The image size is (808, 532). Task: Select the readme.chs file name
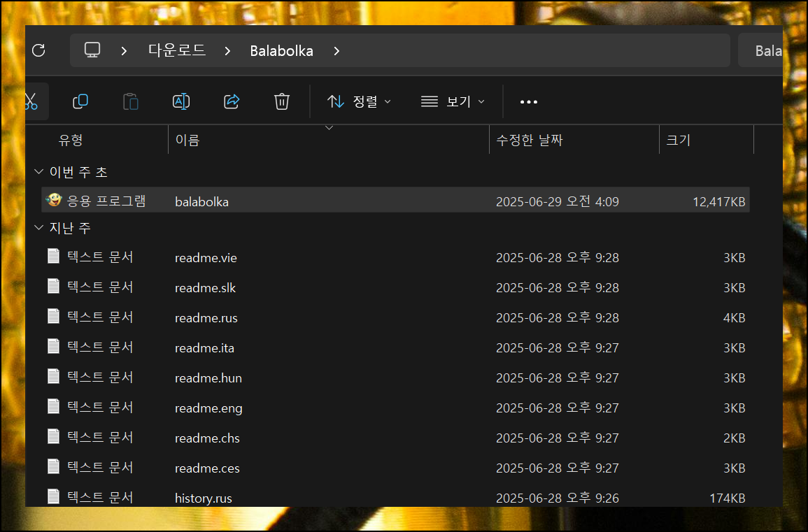(x=207, y=438)
